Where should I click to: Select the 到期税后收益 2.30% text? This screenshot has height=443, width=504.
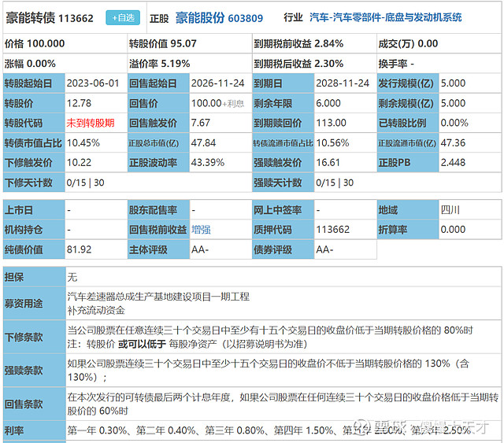coord(298,64)
